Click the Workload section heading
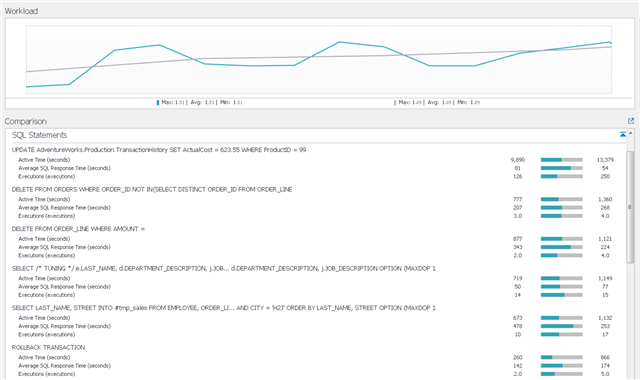Viewport: 640px width, 380px height. (x=21, y=11)
